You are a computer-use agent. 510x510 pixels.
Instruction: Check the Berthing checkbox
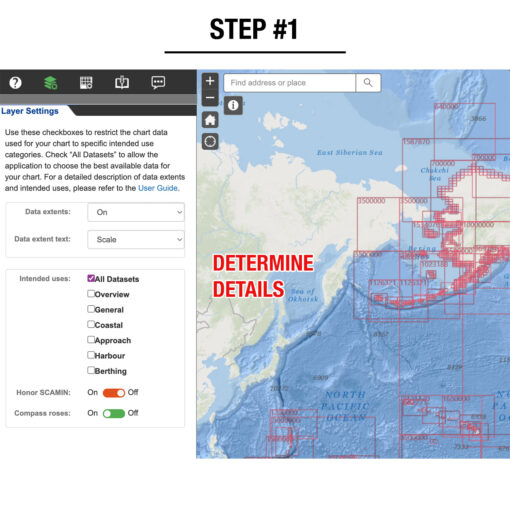[x=91, y=370]
